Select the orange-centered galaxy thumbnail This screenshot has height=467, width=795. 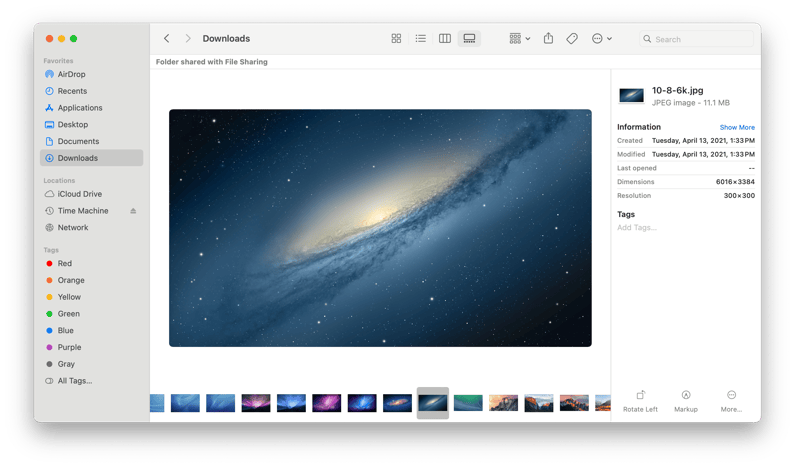397,403
